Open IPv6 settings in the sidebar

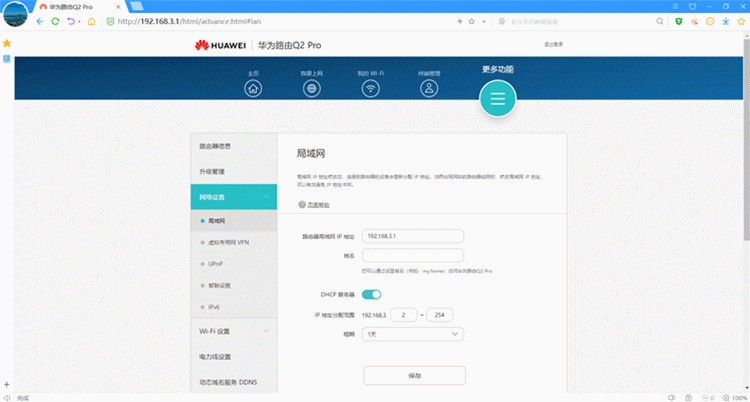[x=214, y=306]
